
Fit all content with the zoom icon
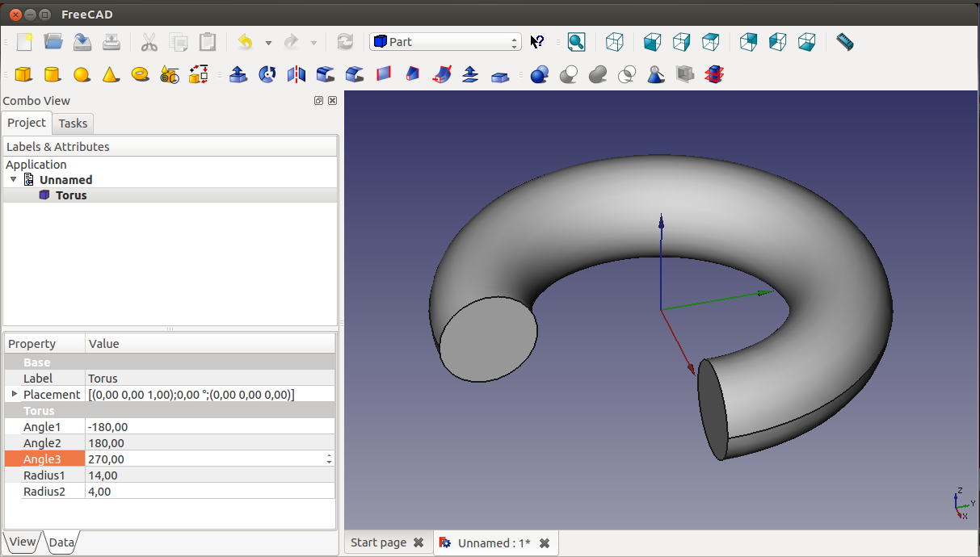pos(576,42)
